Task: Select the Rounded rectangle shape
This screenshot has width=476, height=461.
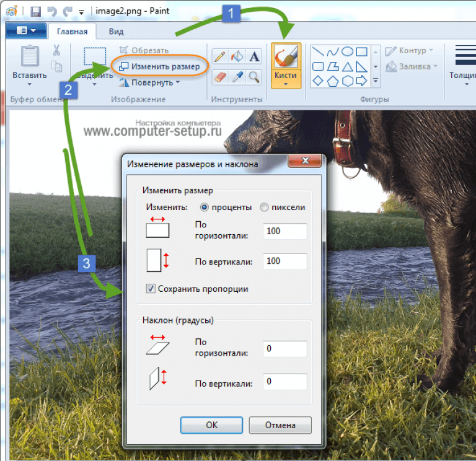Action: tap(318, 66)
